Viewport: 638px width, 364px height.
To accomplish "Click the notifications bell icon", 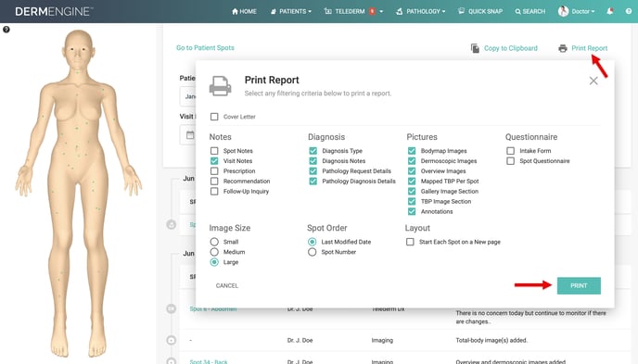I will [609, 11].
